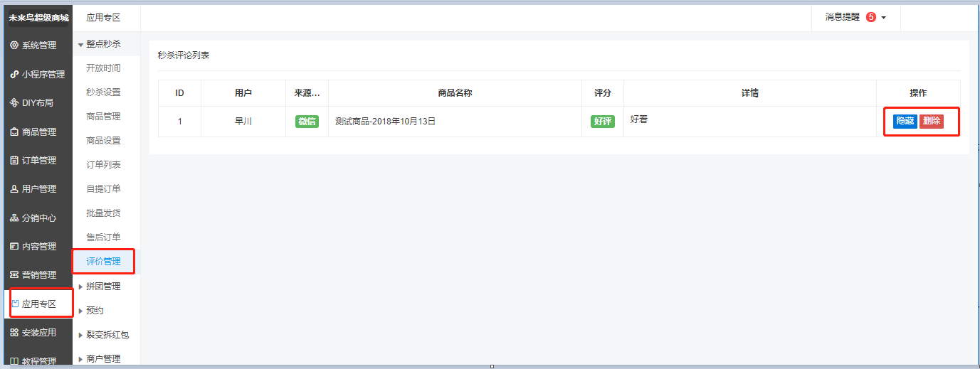
Task: Click the red notification badge 5
Action: (871, 17)
